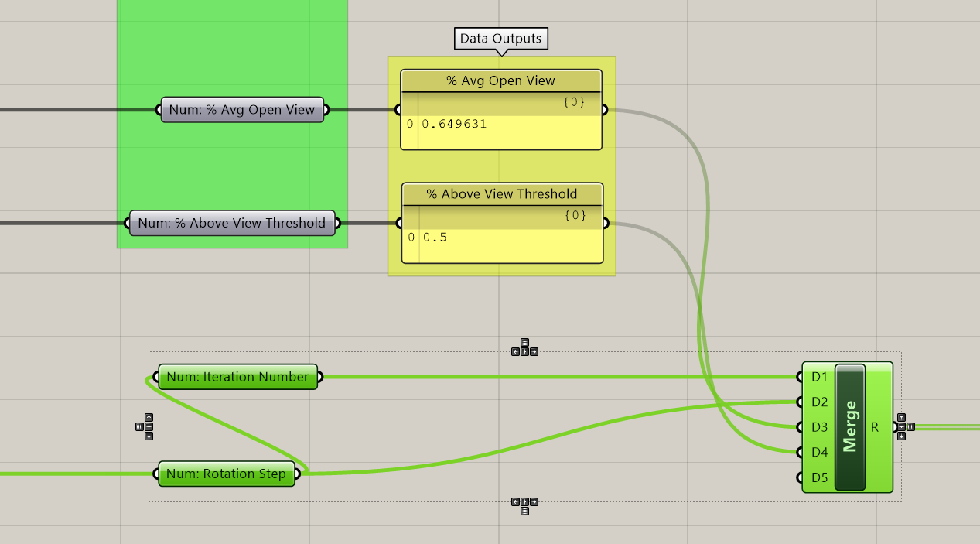Click the align-top arrow left of the selection
980x544 pixels.
pyautogui.click(x=149, y=418)
